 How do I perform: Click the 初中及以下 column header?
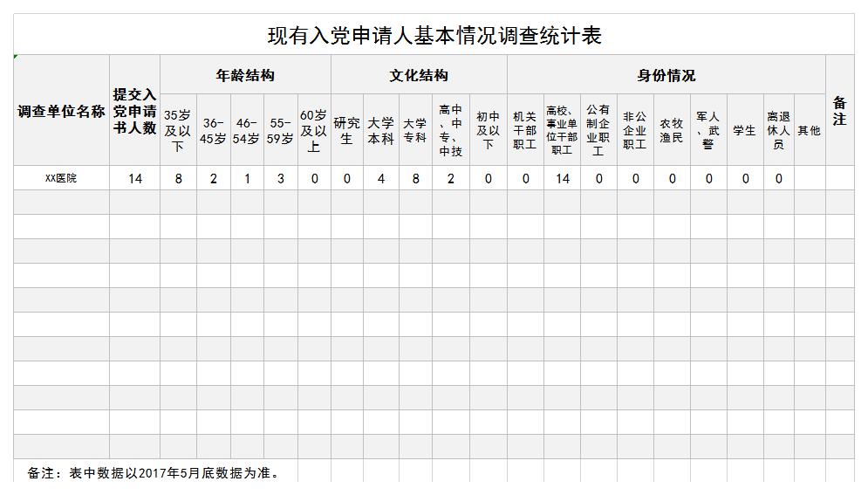pos(489,130)
